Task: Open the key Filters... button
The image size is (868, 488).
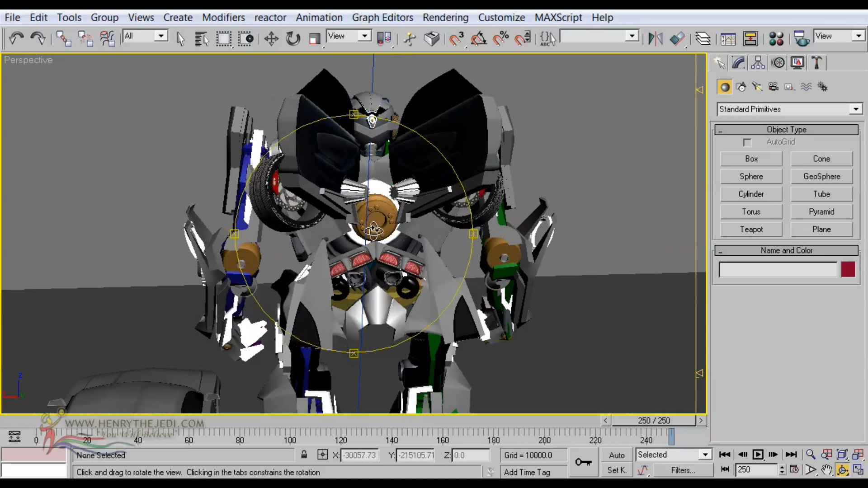Action: [683, 470]
